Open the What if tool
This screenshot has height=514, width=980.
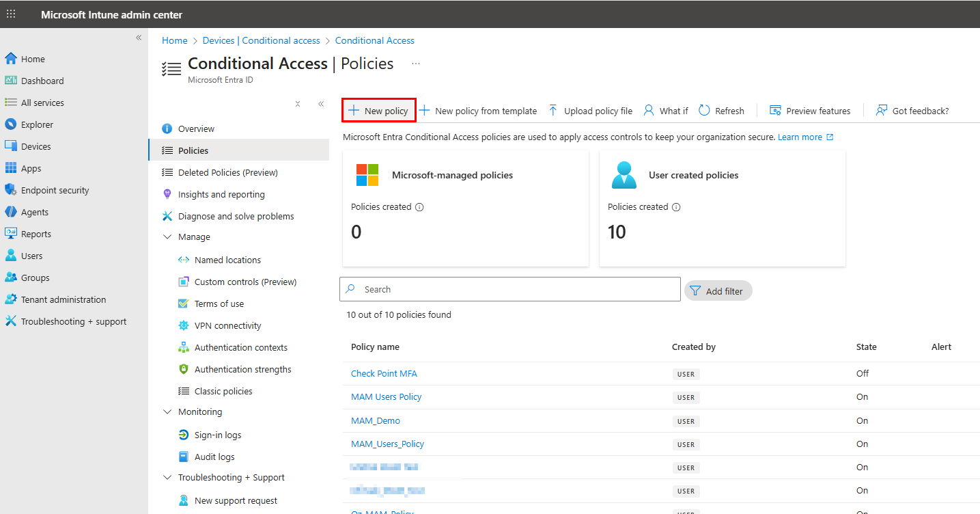pos(666,111)
